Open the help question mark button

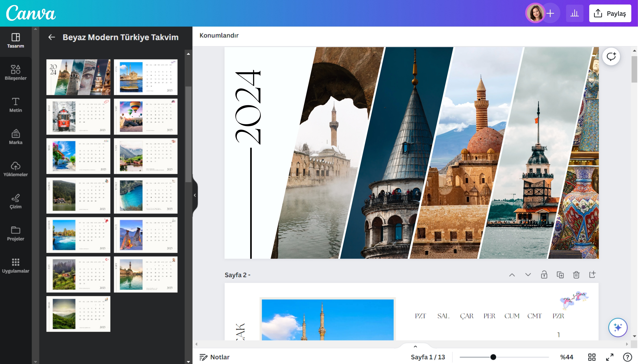point(627,357)
